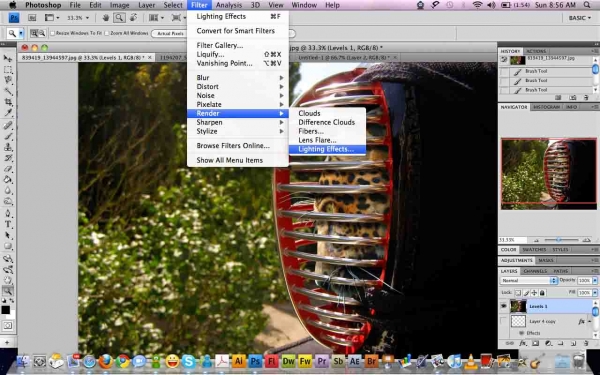Select the Move tool

(x=8, y=59)
